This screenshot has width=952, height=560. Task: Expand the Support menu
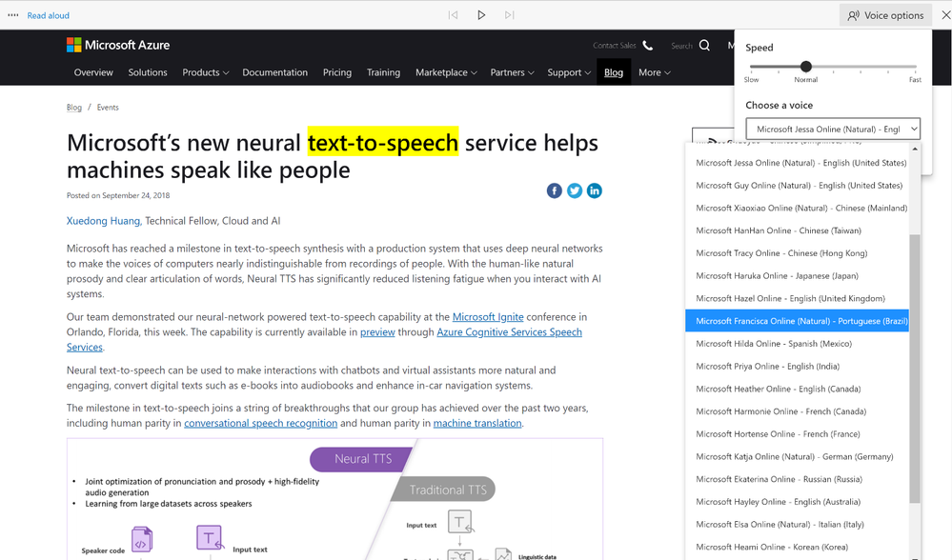(569, 72)
